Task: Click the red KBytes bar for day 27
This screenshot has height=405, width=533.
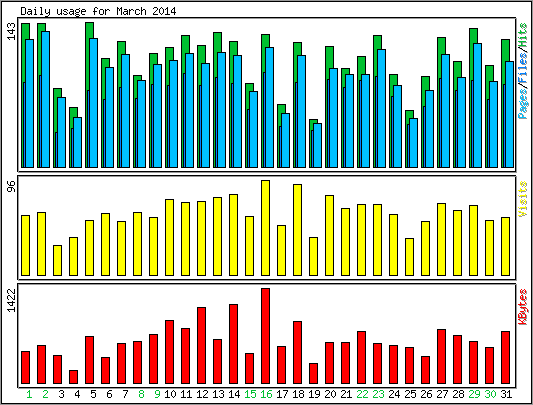Action: click(x=441, y=356)
